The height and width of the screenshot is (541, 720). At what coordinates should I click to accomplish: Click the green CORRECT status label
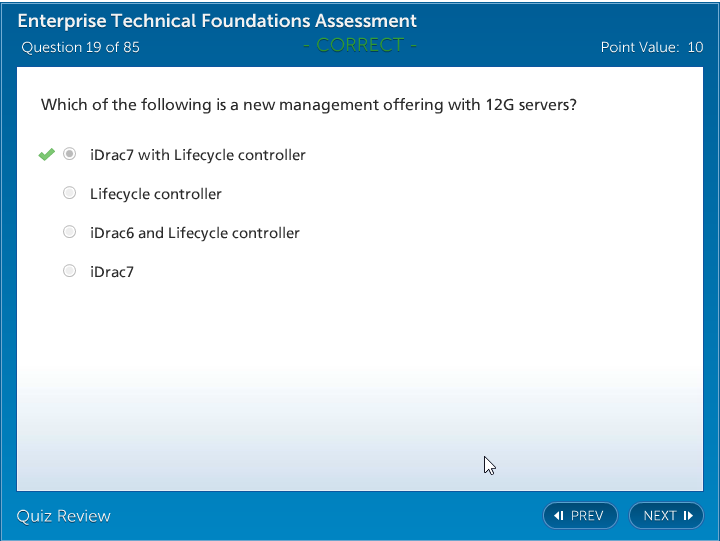[x=360, y=45]
